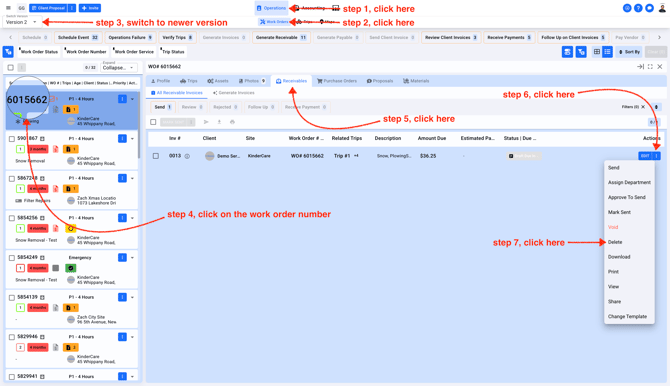Viewport: 670px width, 386px height.
Task: Expand WO# 6015662 panel to fullscreen
Action: pyautogui.click(x=650, y=67)
